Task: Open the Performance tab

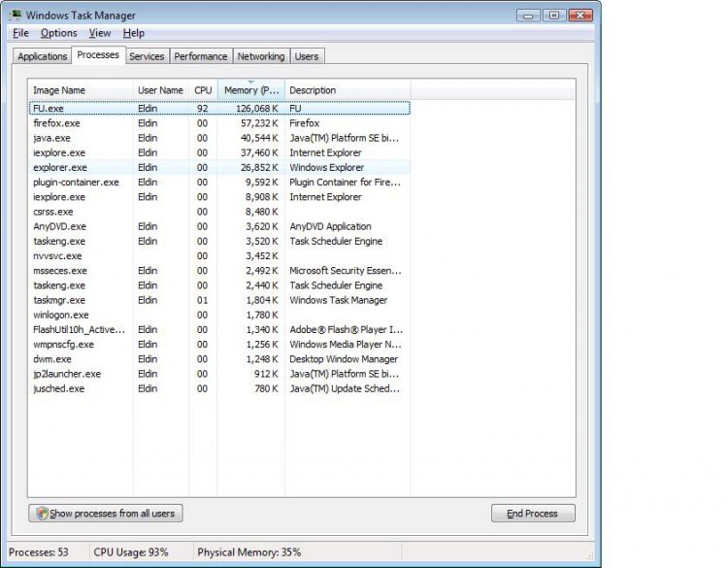Action: (201, 56)
